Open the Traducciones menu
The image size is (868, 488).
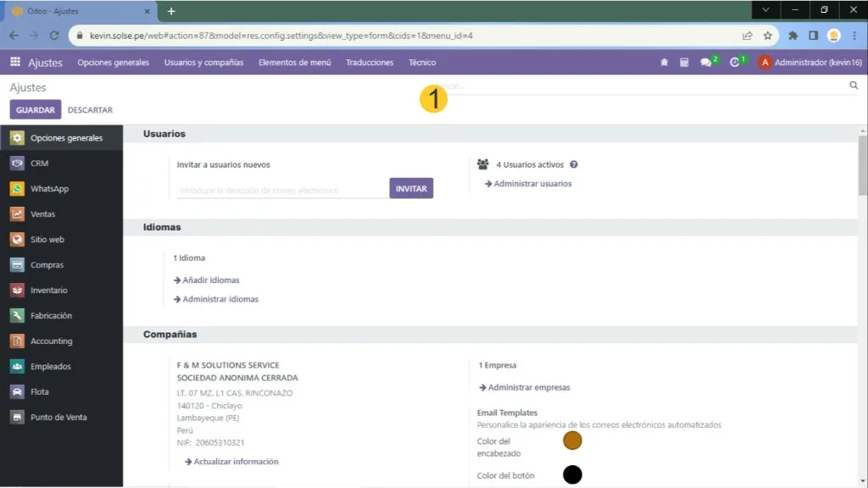click(370, 63)
